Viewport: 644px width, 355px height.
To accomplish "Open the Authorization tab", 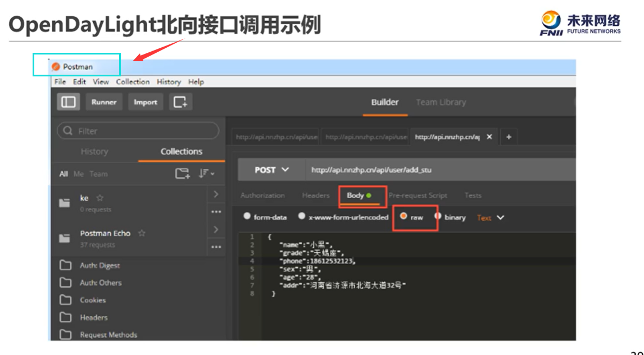I will (x=262, y=195).
